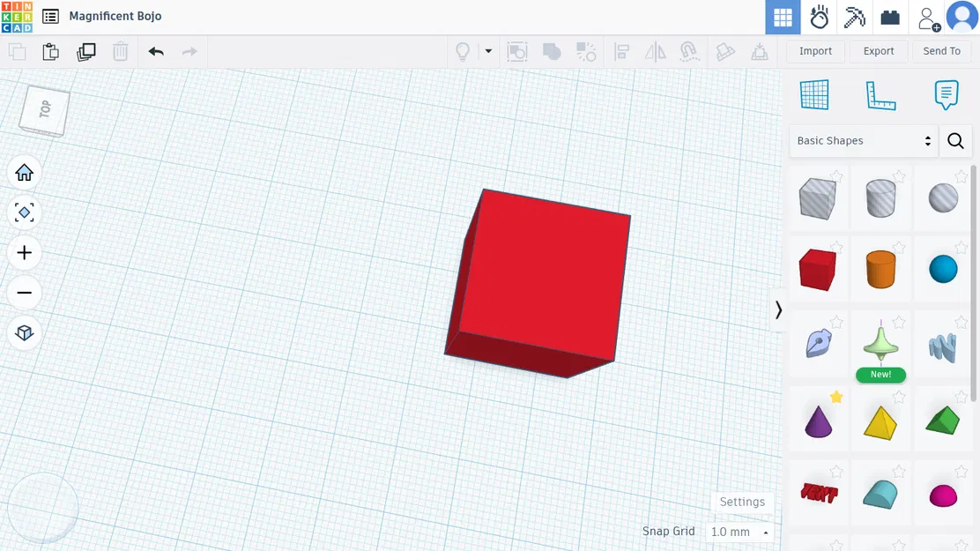Select the Sphere hole shape
The height and width of the screenshot is (551, 980).
943,198
